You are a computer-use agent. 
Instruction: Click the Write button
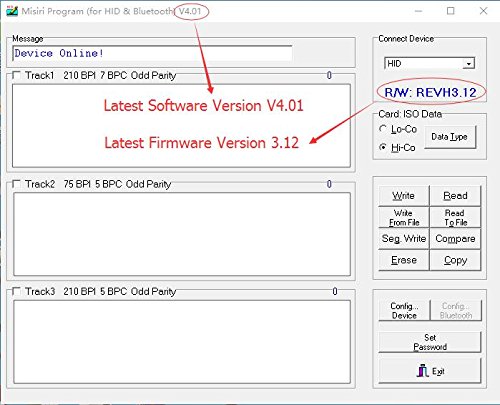(x=404, y=195)
